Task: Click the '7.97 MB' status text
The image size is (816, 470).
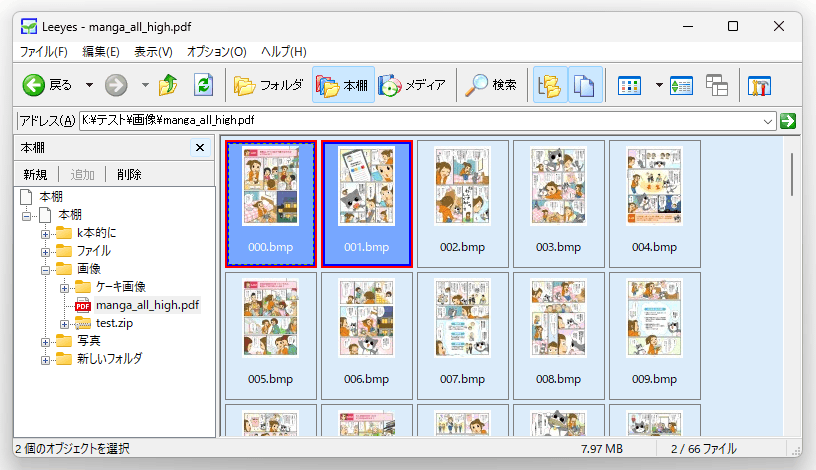Action: point(602,449)
